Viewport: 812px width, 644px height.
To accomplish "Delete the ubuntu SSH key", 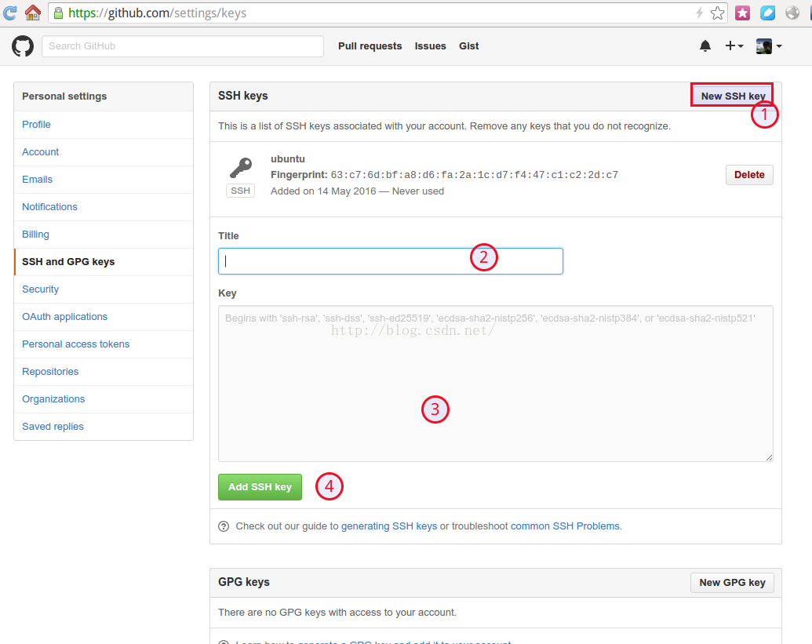I will click(x=749, y=175).
